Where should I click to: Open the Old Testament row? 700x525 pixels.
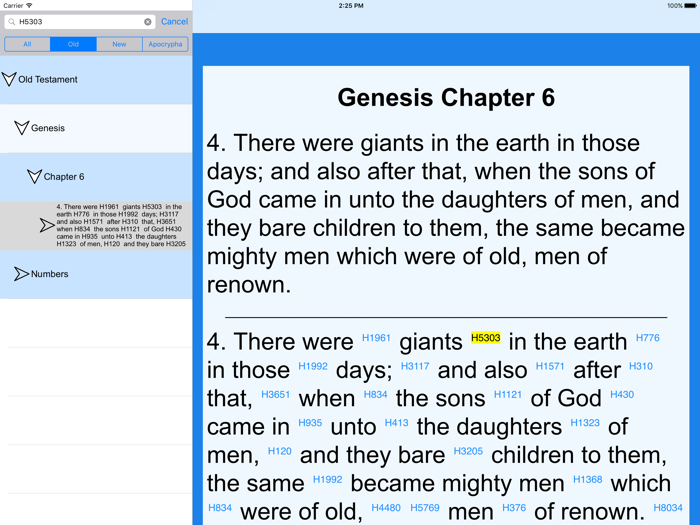[96, 79]
